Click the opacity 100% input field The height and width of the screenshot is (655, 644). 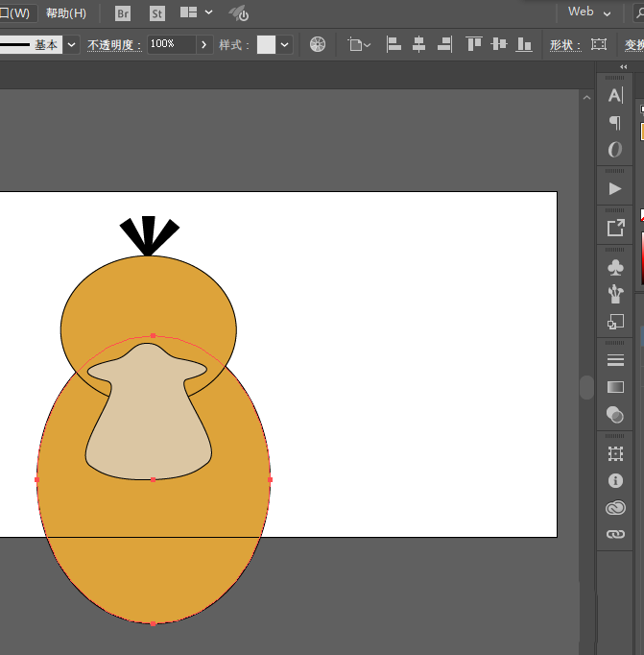170,44
